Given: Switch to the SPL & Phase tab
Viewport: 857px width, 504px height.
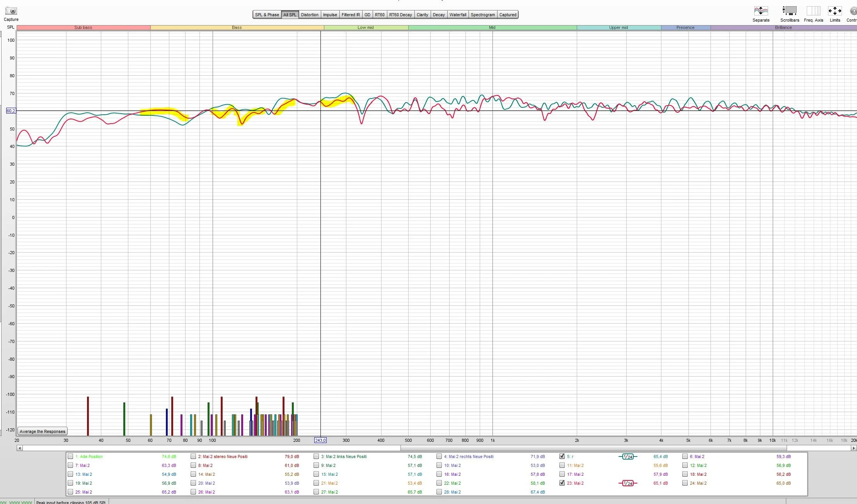Looking at the screenshot, I should coord(267,15).
